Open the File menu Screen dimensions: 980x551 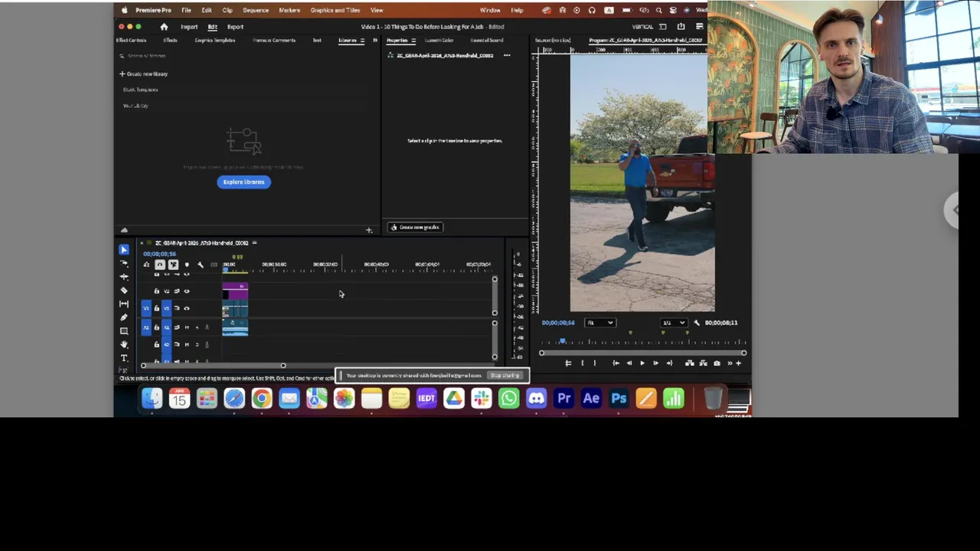click(186, 10)
